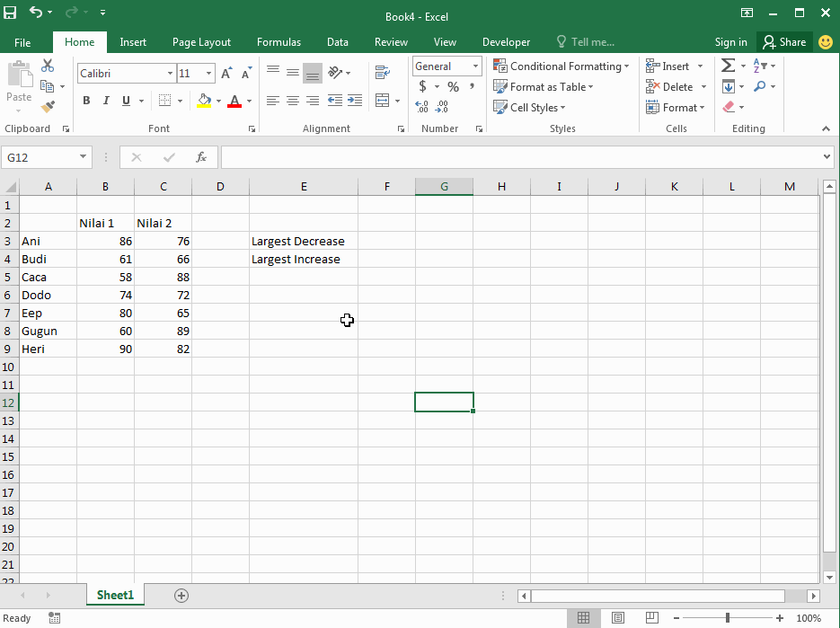Switch to the Formulas ribbon tab
This screenshot has height=628, width=840.
(279, 41)
